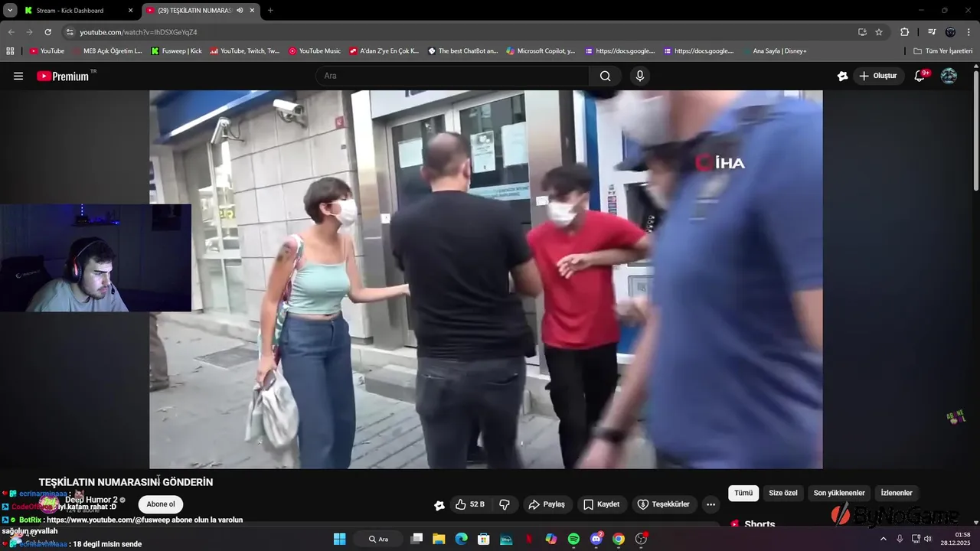
Task: Close the Kick Dashboard tab
Action: 130,10
